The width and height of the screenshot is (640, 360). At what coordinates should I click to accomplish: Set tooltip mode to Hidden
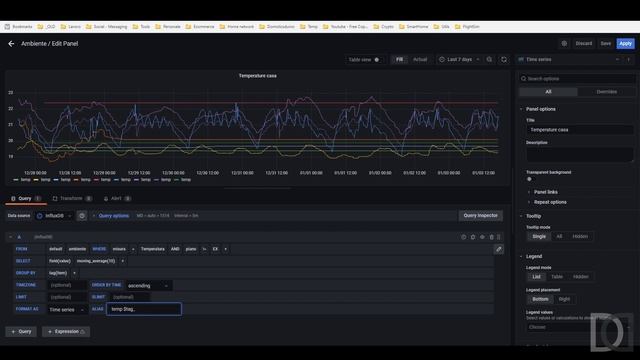(x=580, y=236)
